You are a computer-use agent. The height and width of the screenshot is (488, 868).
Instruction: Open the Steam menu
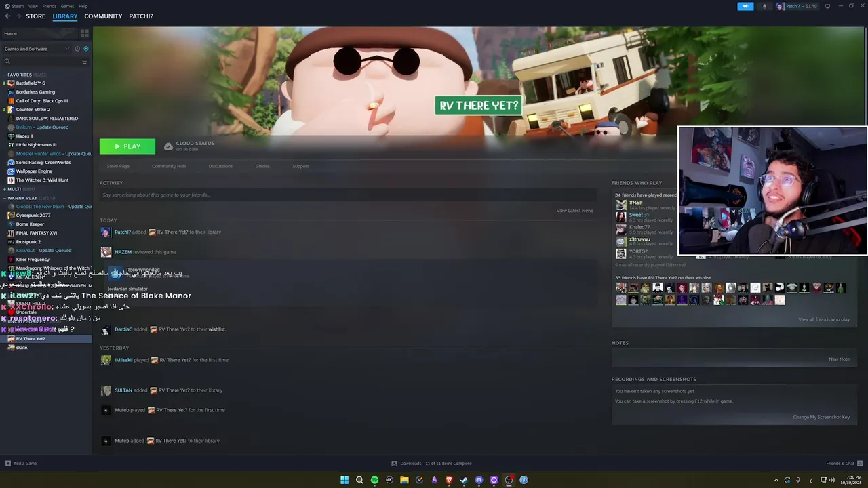16,6
